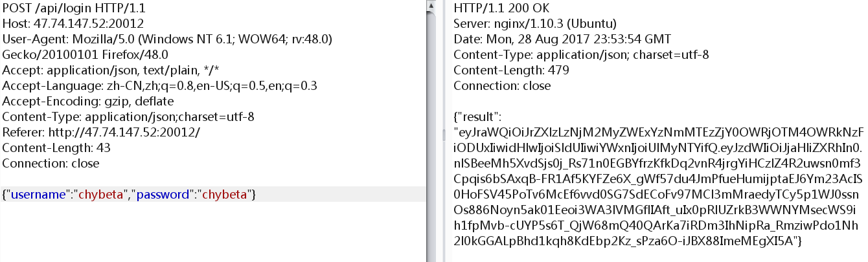
Task: Click the Content-Length: 43 line
Action: (x=56, y=148)
